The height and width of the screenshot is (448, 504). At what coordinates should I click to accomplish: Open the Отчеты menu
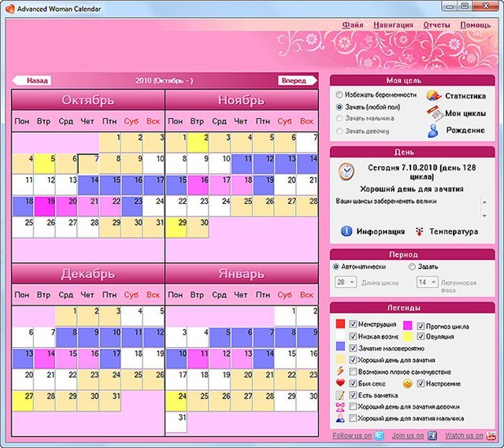[x=435, y=24]
